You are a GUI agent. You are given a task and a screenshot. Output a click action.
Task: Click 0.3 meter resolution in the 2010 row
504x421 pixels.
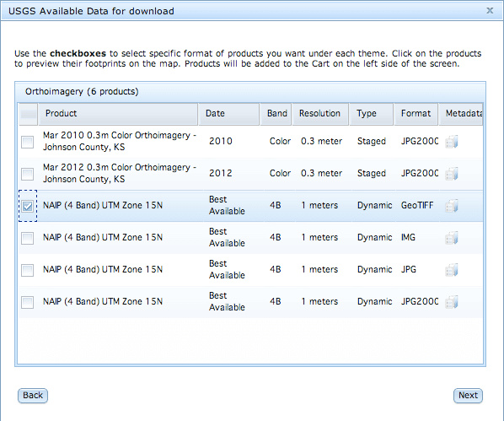click(x=321, y=141)
